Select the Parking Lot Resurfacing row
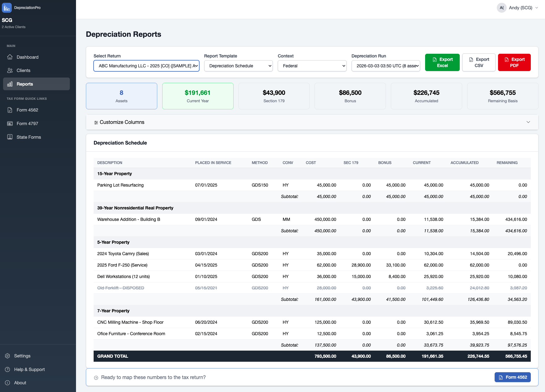The height and width of the screenshot is (392, 545). (x=312, y=185)
